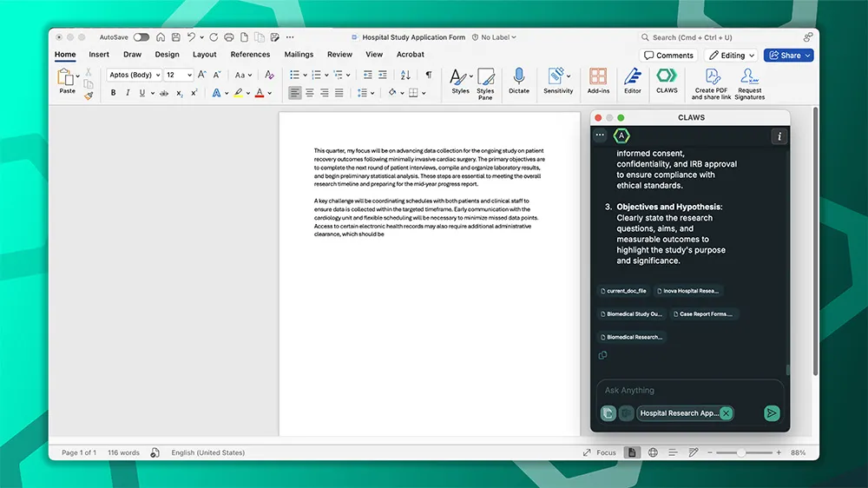Switch to Outline view in status bar
Viewport: 868px width, 488px height.
[673, 452]
